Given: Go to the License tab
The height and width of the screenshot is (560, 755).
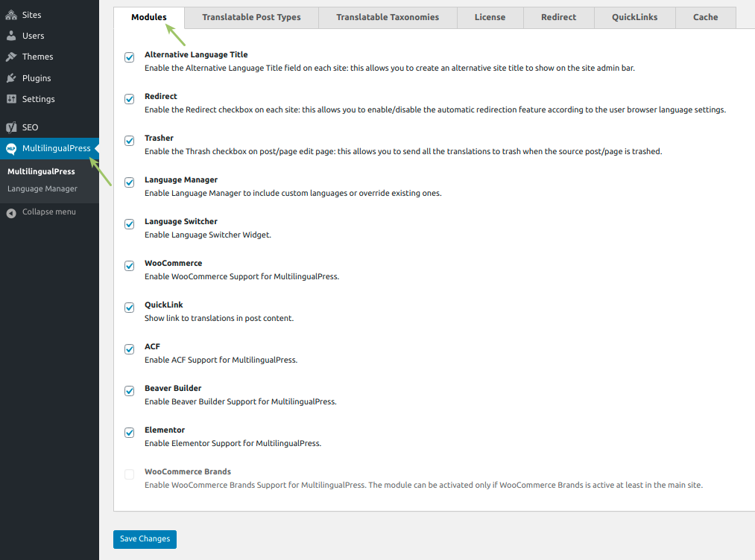Looking at the screenshot, I should pyautogui.click(x=490, y=17).
